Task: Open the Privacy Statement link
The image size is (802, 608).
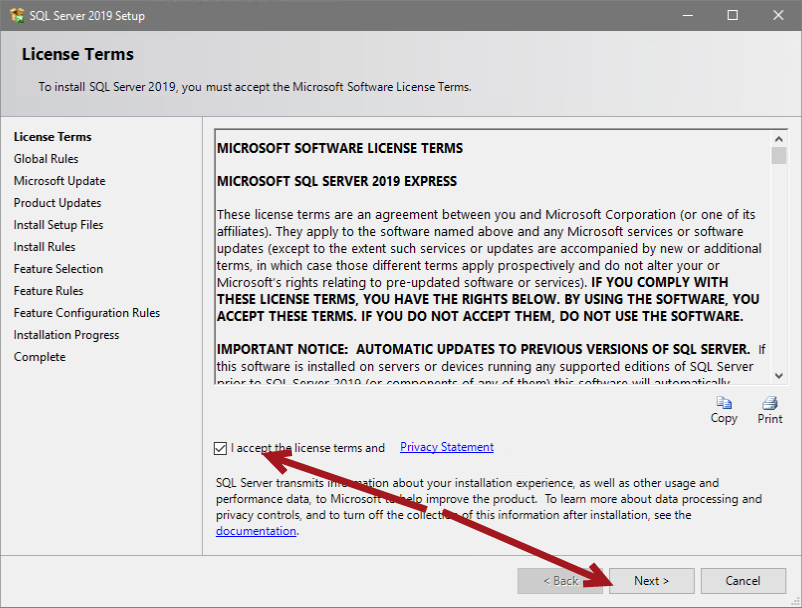Action: tap(447, 447)
